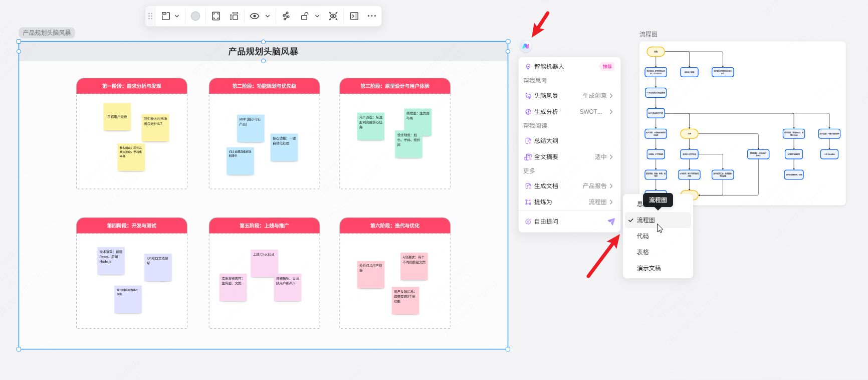The width and height of the screenshot is (868, 380).
Task: Click the AI assistant icon beside frame
Action: coord(526,46)
